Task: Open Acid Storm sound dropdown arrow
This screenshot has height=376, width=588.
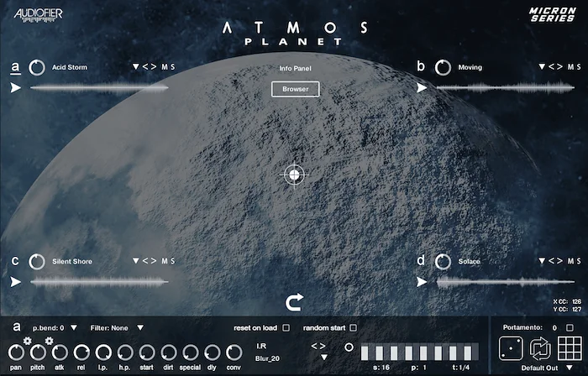Action: (136, 66)
